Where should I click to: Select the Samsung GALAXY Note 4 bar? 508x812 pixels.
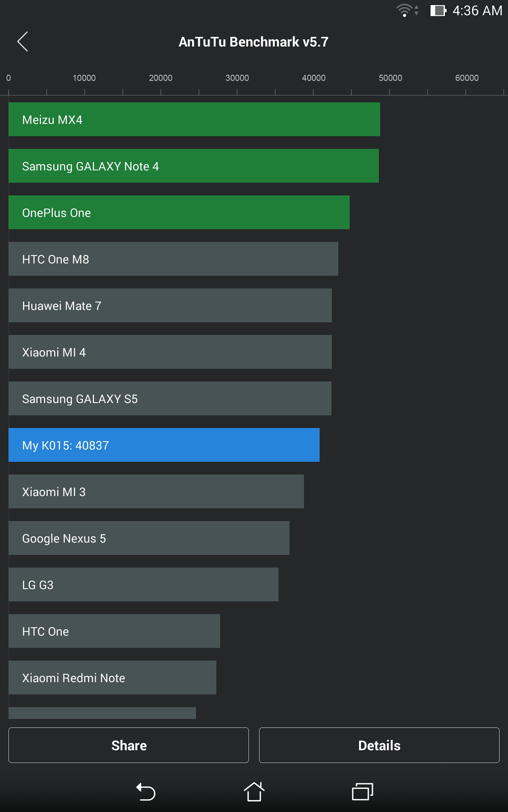193,166
